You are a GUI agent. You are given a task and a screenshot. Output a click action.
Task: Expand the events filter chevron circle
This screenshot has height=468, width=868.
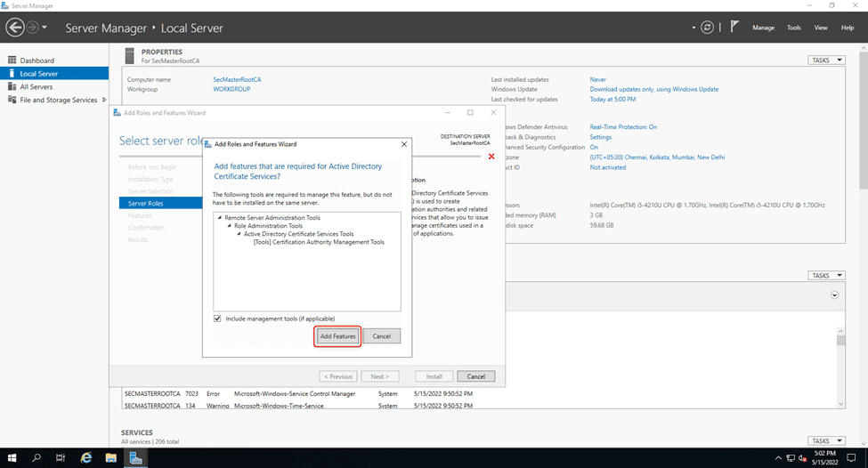click(x=834, y=295)
